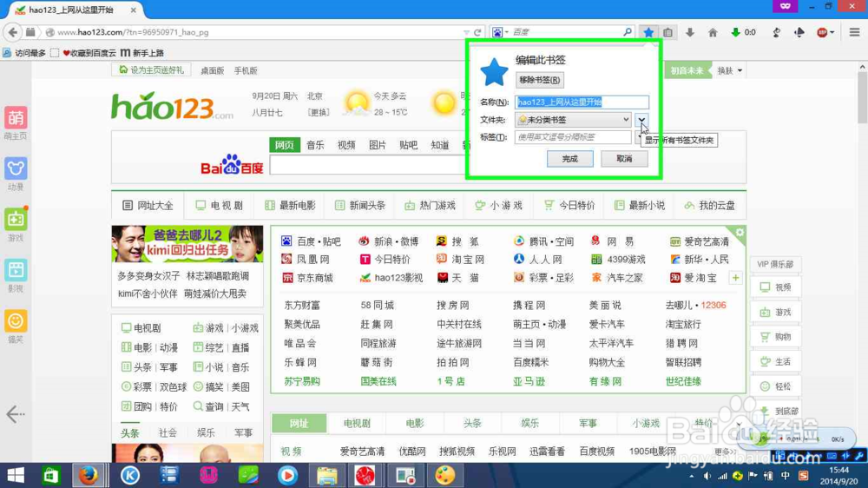Open the 未分类书签 folder dropdown
Viewport: 868px width, 488px height.
click(573, 120)
